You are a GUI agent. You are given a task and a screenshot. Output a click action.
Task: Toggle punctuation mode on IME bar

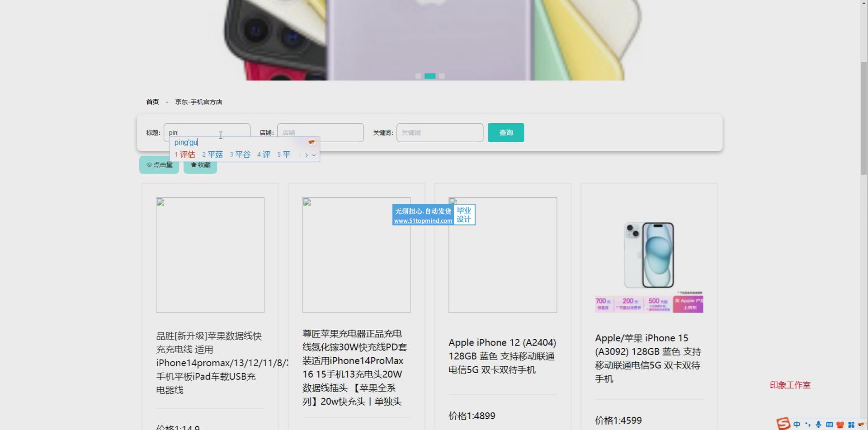click(x=807, y=425)
